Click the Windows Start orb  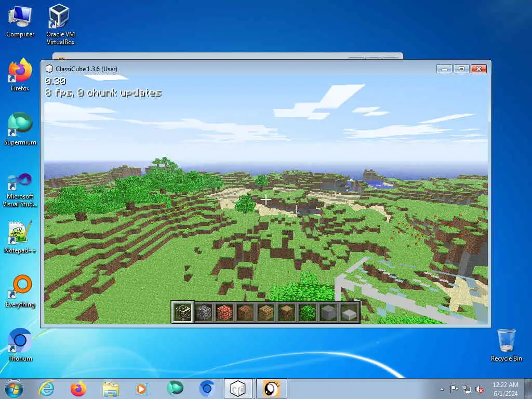pos(14,389)
